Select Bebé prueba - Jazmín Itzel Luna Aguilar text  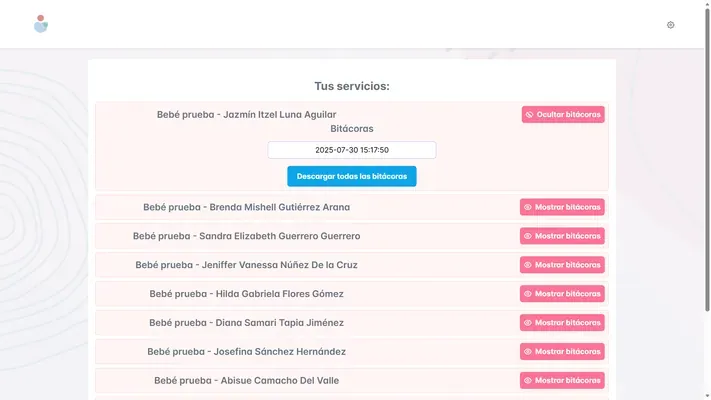[x=247, y=115]
